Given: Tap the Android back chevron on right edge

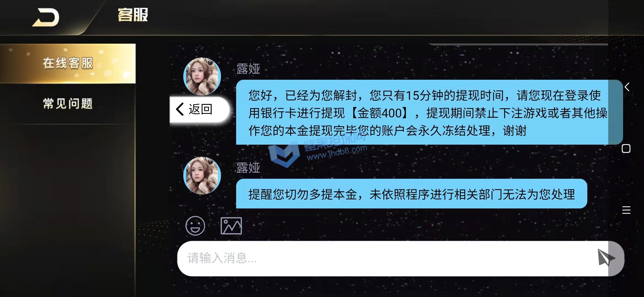Looking at the screenshot, I should [x=627, y=87].
